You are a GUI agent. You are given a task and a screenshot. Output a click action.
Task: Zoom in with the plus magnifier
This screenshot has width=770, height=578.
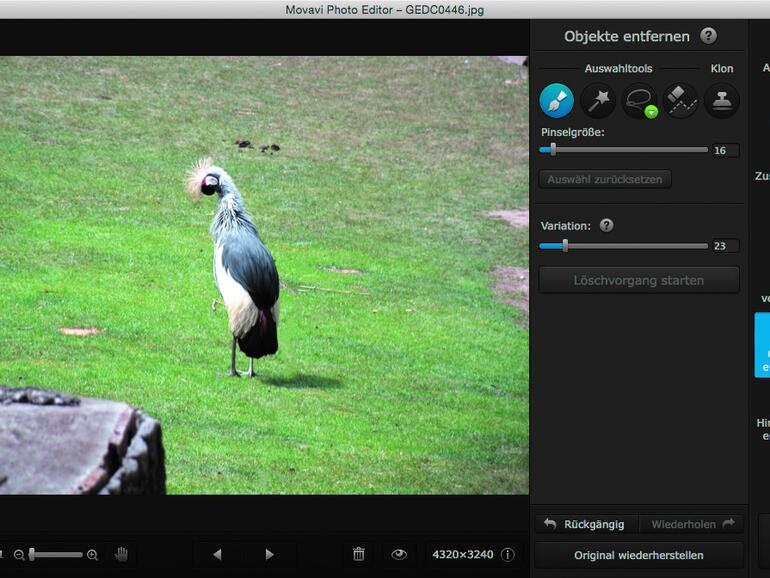92,555
